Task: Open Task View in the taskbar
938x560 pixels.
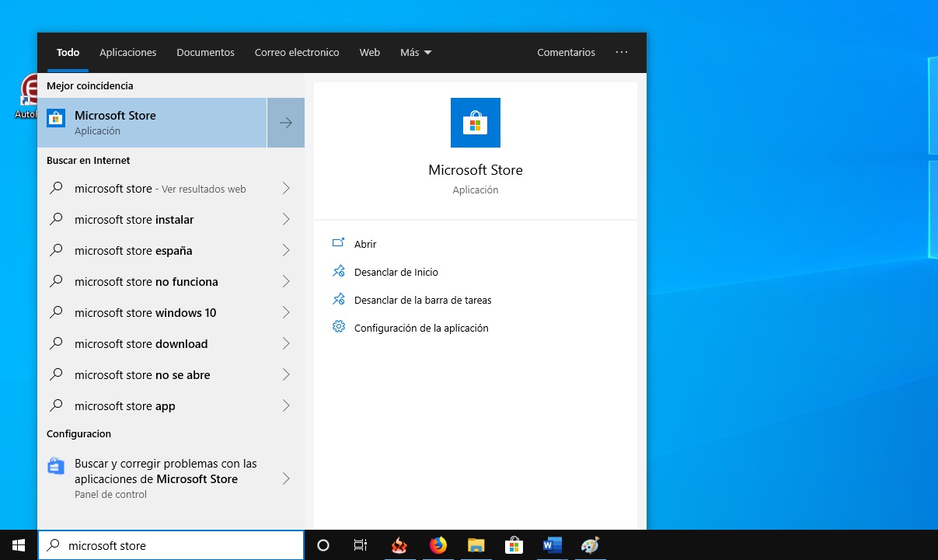Action: pyautogui.click(x=361, y=545)
